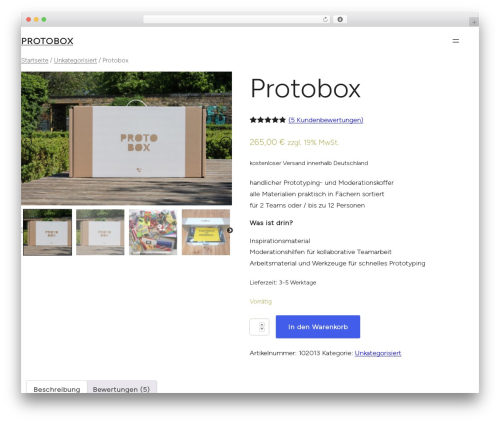Viewport: 500px width, 423px height.
Task: Click the Lieferzeit: 3-5 Werktage text
Action: [283, 283]
